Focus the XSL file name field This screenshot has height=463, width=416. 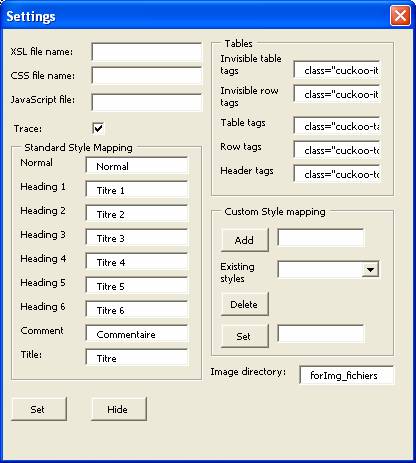click(x=147, y=52)
